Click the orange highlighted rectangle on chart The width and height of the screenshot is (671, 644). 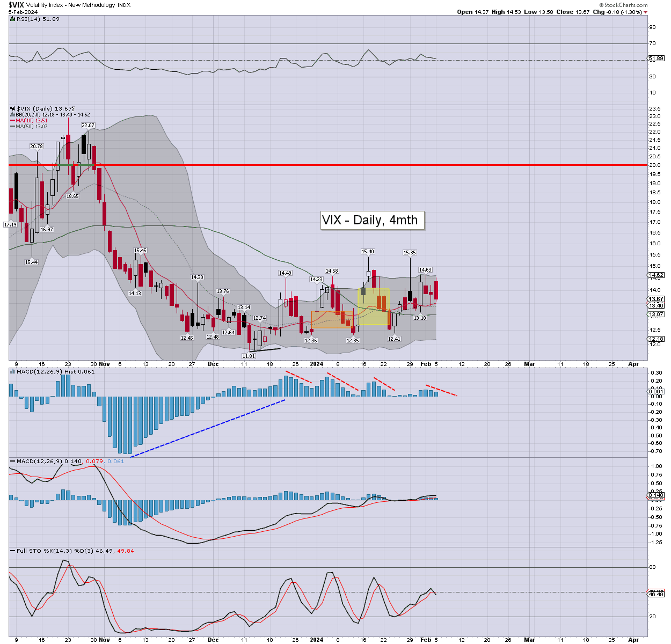(332, 320)
